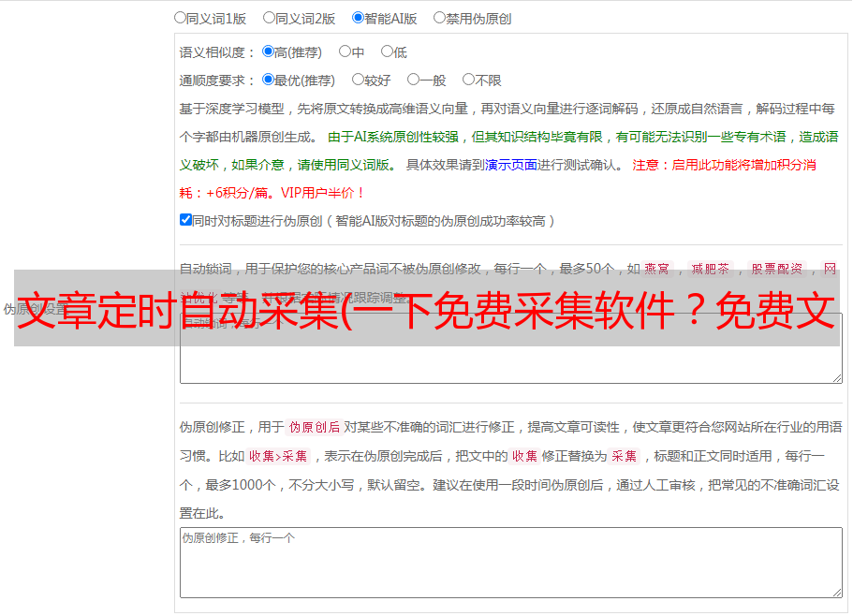This screenshot has height=616, width=853.
Task: Grab the 自动锁词 textarea resize handle
Action: tap(837, 378)
